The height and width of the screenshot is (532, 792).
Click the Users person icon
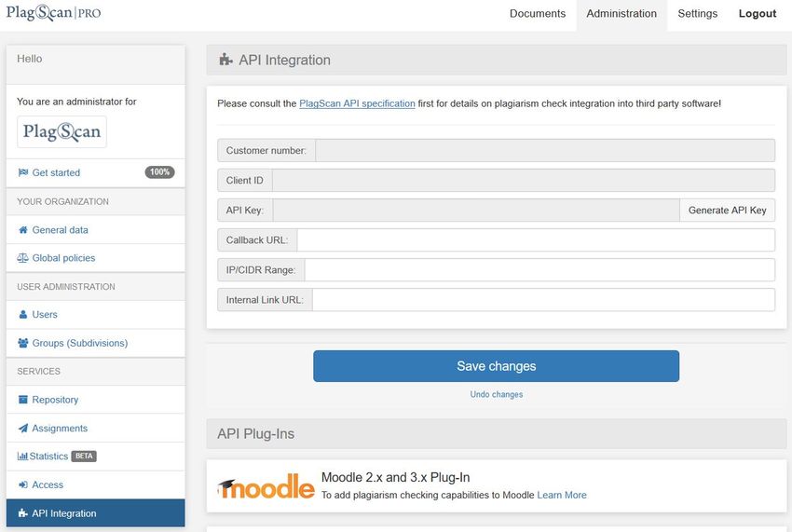pyautogui.click(x=22, y=314)
